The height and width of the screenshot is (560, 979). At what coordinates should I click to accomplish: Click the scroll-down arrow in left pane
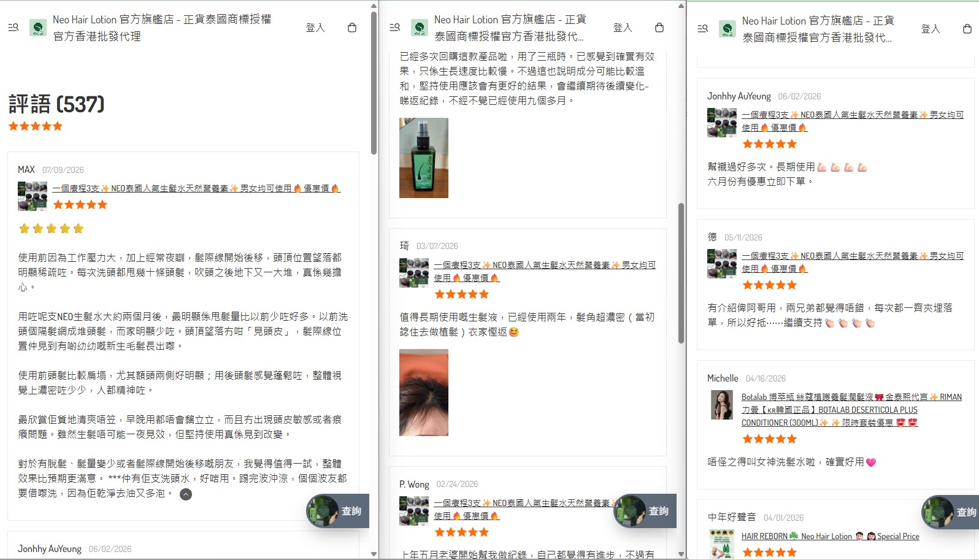[x=374, y=554]
